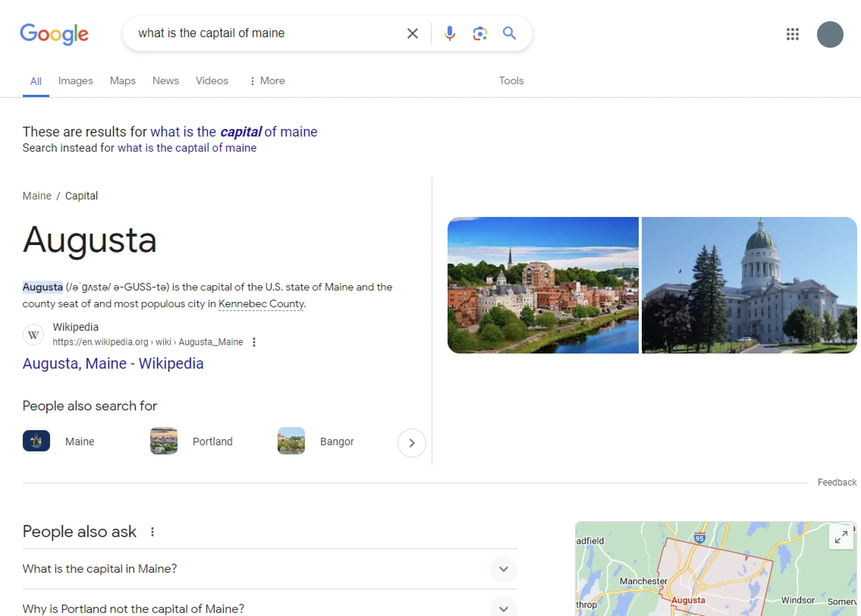Open Google Lens image search
This screenshot has height=616, width=861.
point(480,33)
